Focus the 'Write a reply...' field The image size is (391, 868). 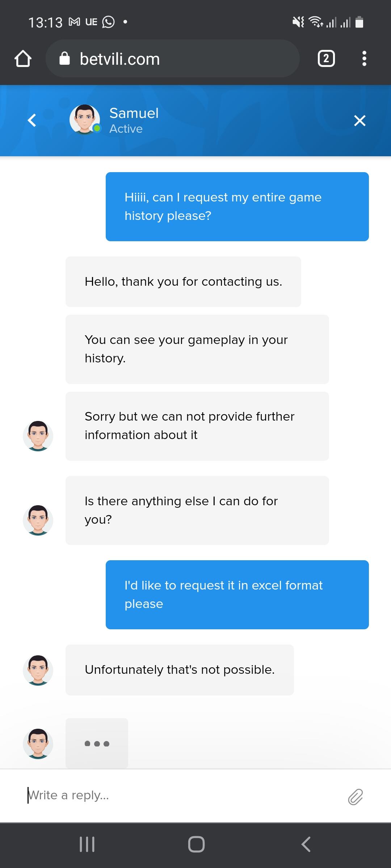[x=181, y=796]
